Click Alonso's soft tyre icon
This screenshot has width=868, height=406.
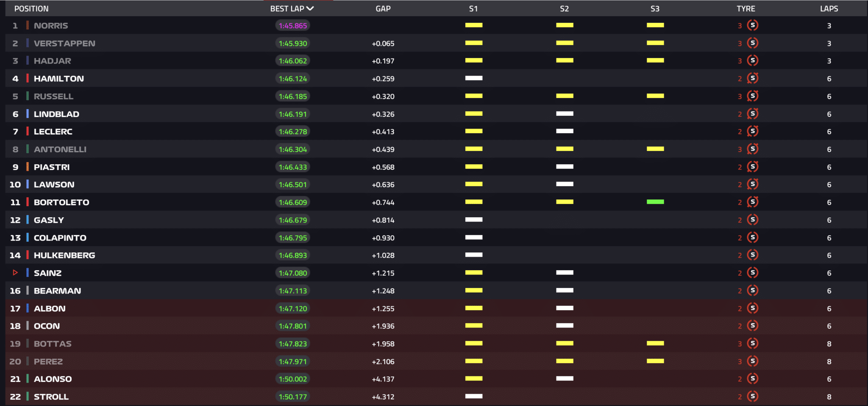[753, 379]
